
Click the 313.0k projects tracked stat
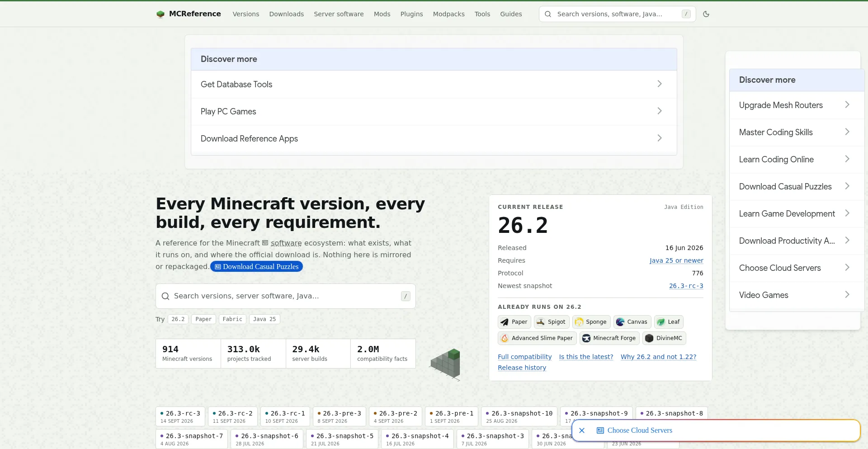click(253, 354)
